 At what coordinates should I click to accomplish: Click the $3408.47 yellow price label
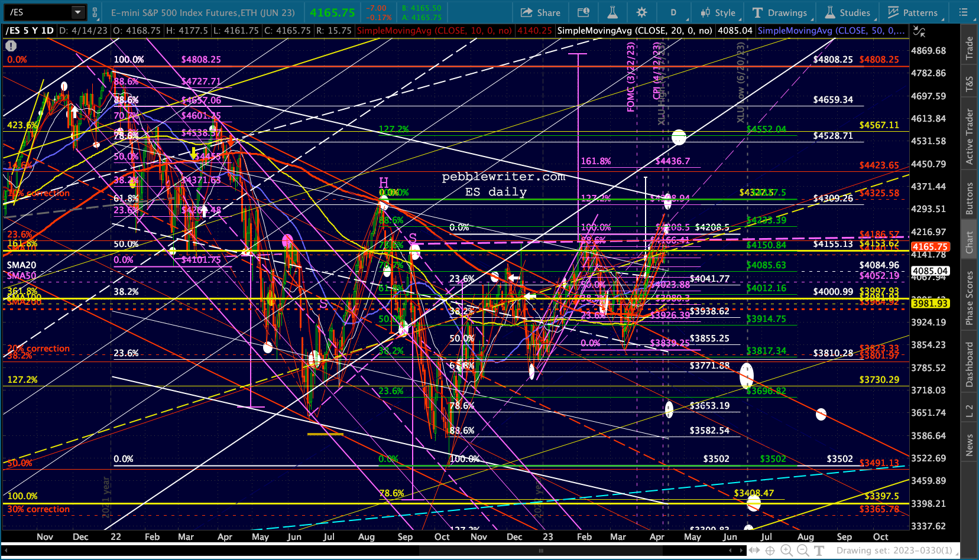click(x=754, y=493)
